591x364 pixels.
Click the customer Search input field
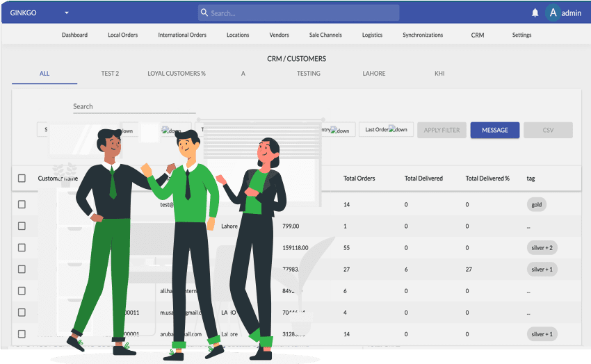pyautogui.click(x=133, y=106)
